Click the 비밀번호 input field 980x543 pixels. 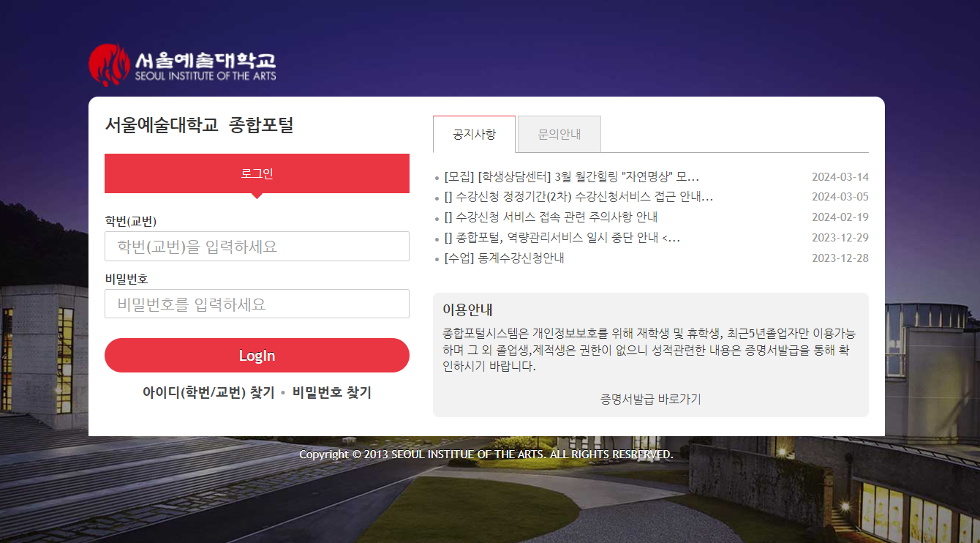point(257,303)
